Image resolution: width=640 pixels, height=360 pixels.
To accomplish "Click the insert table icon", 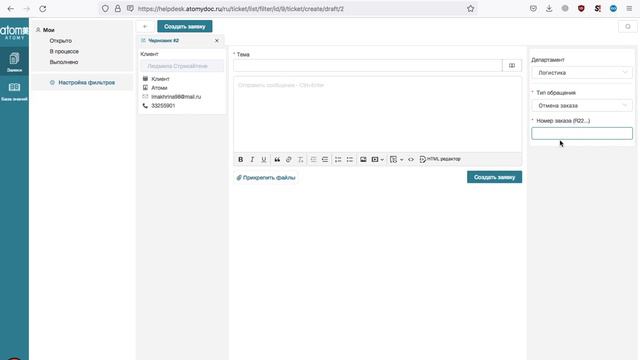I will 393,160.
